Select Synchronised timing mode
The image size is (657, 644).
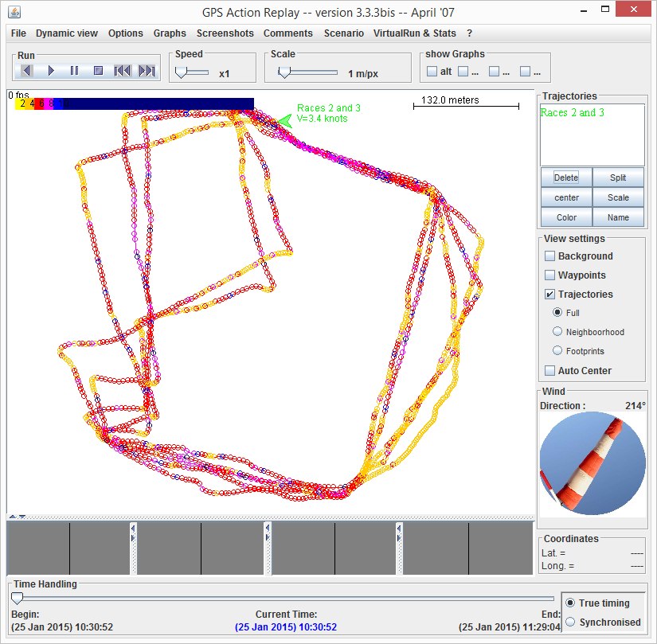[570, 623]
